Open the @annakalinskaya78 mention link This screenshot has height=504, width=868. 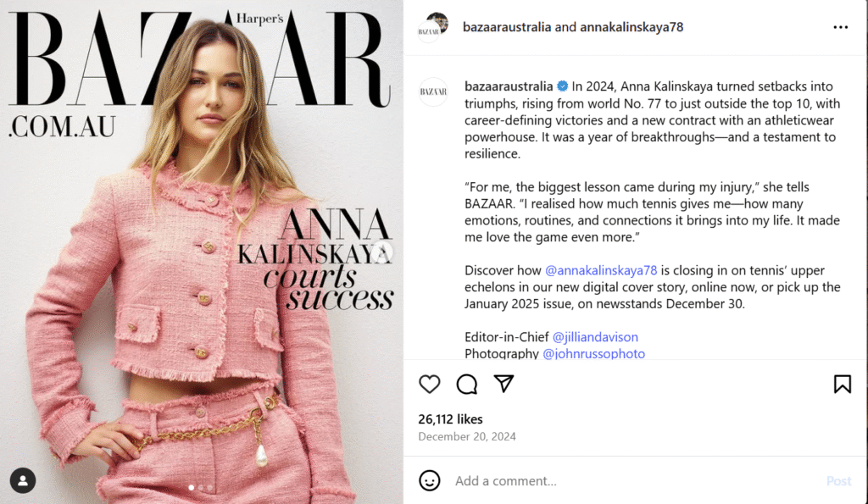(x=601, y=270)
